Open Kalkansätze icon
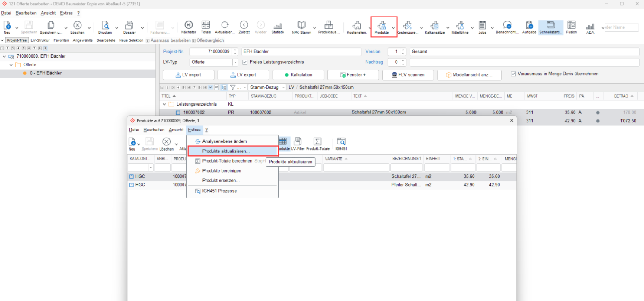Image resolution: width=644 pixels, height=301 pixels. pyautogui.click(x=435, y=25)
